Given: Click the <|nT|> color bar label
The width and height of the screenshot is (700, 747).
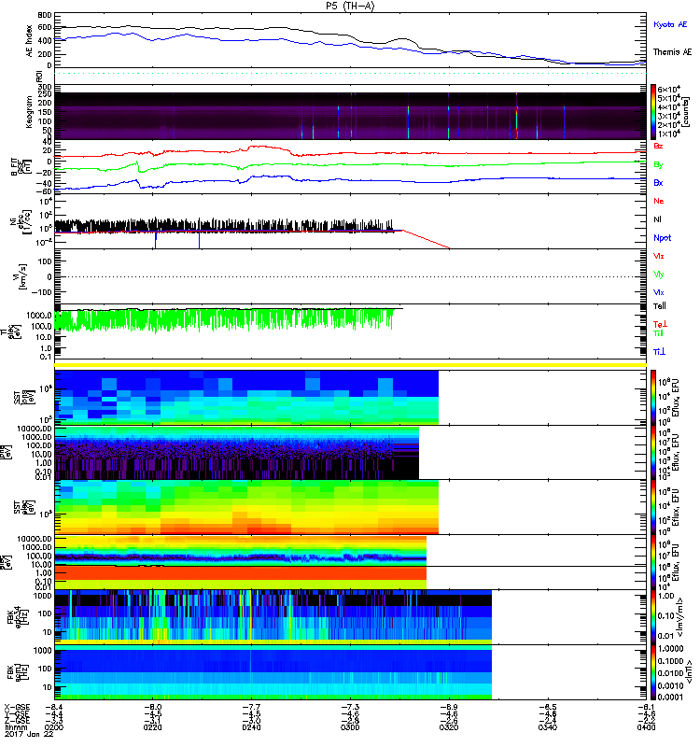Looking at the screenshot, I should point(689,672).
